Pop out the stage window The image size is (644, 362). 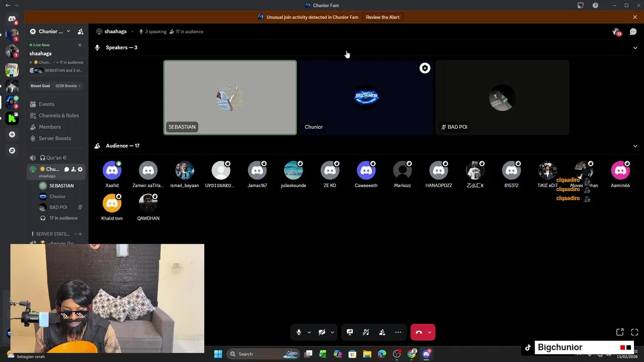point(620,332)
